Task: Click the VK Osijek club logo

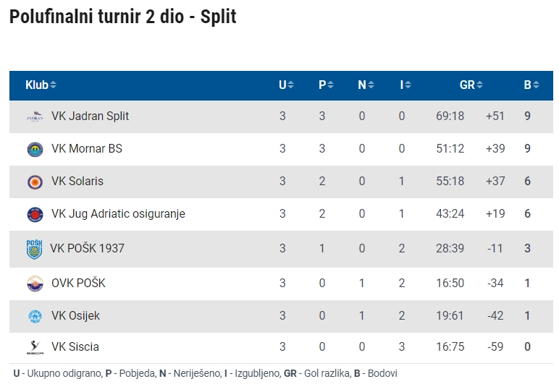Action: [35, 316]
